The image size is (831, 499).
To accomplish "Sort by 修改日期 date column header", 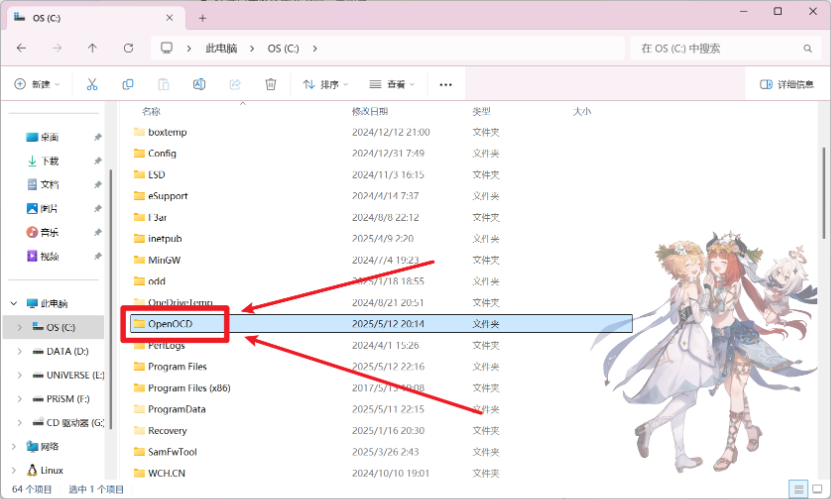I will tap(370, 111).
